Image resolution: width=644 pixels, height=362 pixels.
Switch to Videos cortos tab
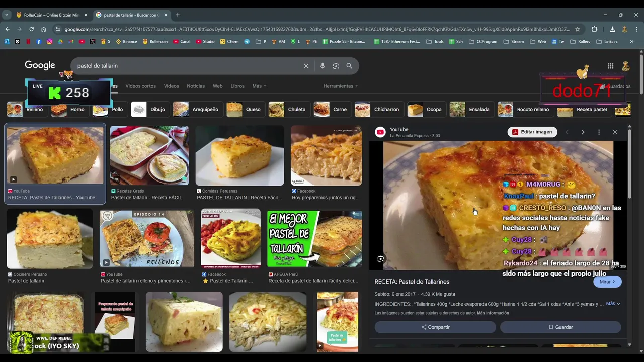(x=140, y=86)
